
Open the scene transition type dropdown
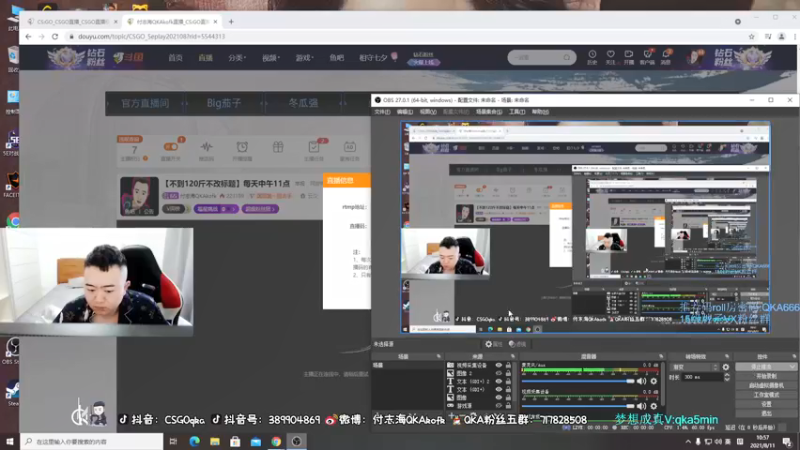pyautogui.click(x=695, y=367)
